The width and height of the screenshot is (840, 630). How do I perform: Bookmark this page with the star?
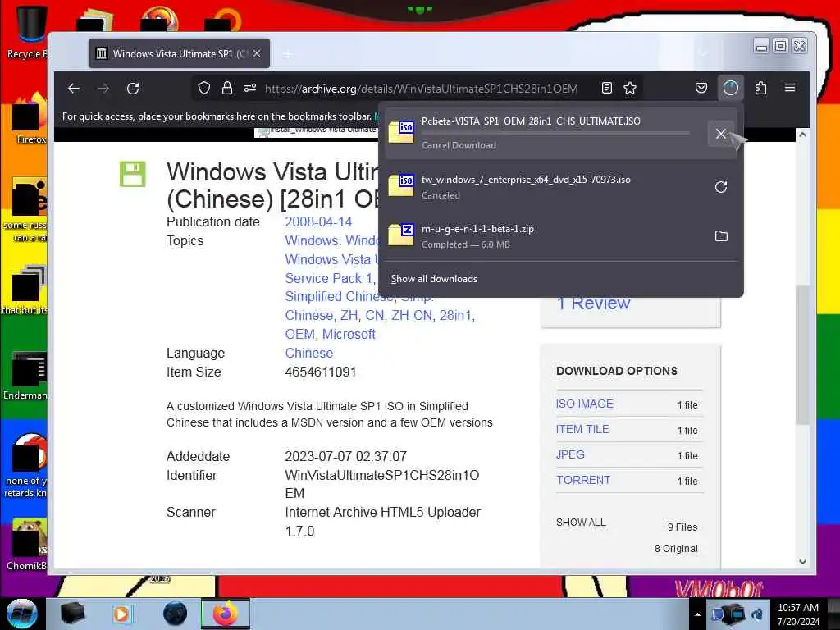pyautogui.click(x=630, y=88)
